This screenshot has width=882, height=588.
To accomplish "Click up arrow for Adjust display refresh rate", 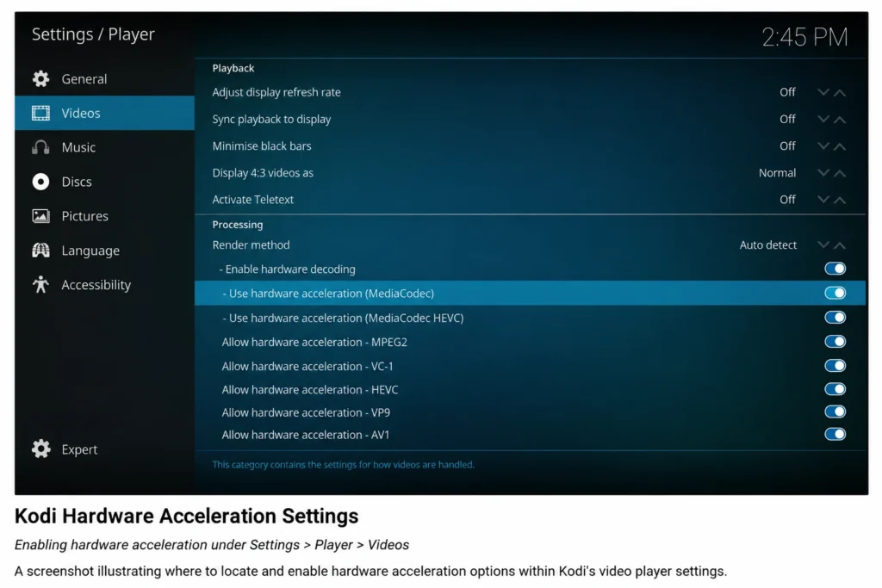I will click(x=840, y=93).
